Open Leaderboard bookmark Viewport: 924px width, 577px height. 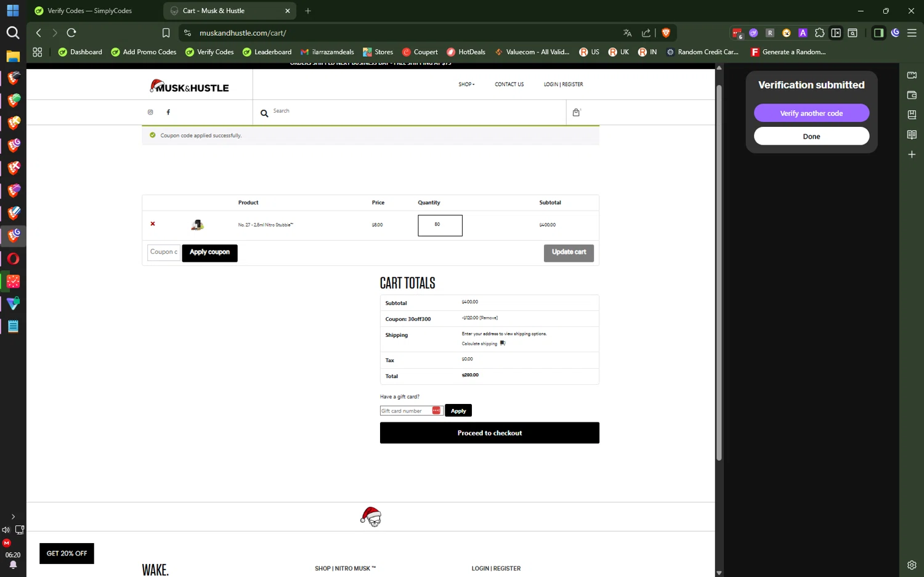click(267, 52)
